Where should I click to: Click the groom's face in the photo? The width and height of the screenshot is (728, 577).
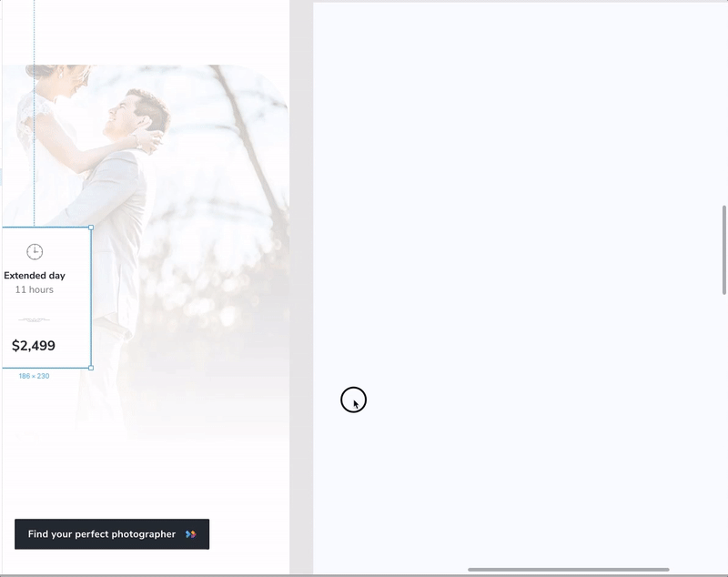125,116
